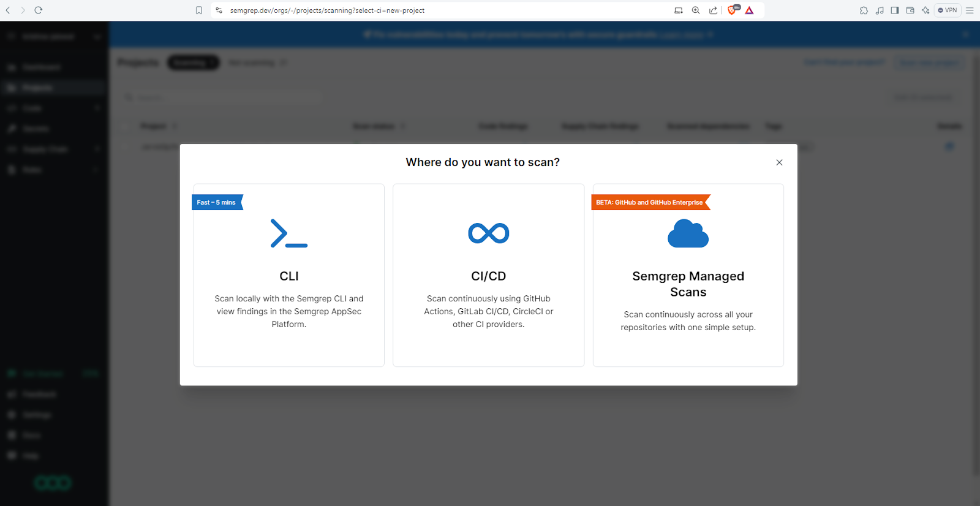Go back in browser history
Screen dimensions: 980x506
coord(8,10)
